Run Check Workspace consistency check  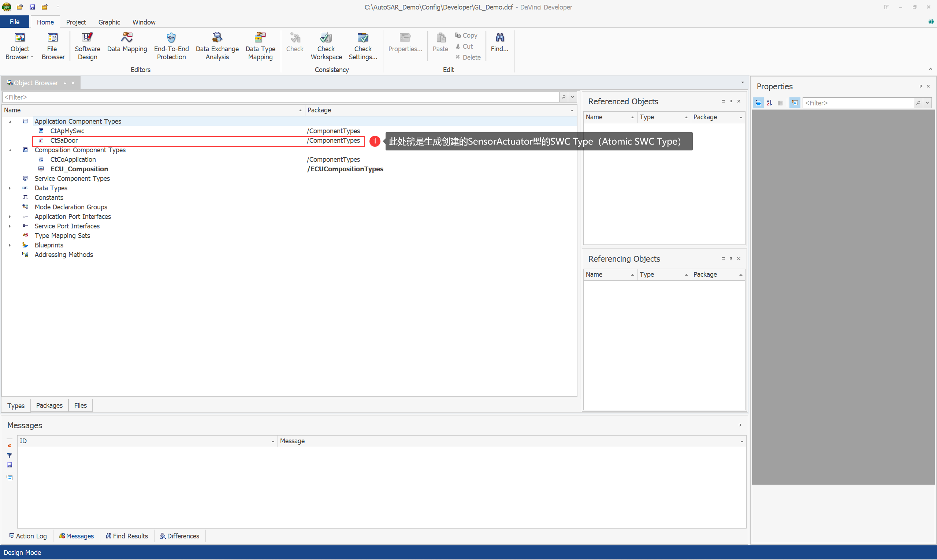pyautogui.click(x=326, y=46)
